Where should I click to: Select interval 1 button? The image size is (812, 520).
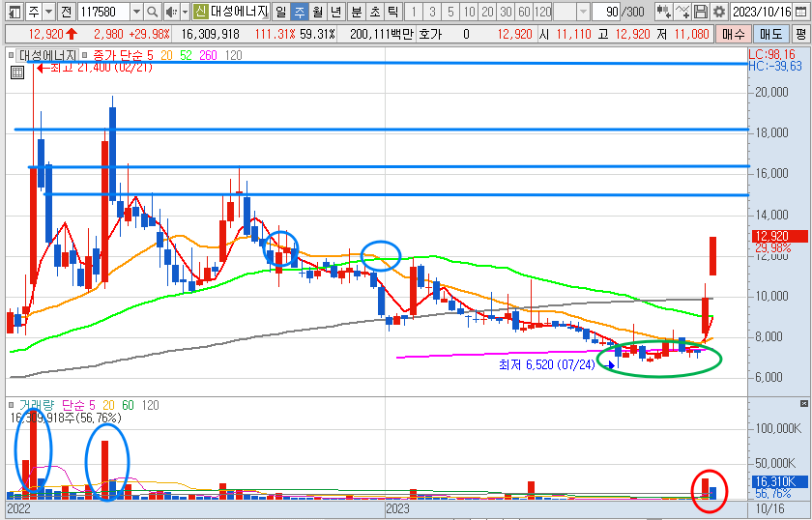point(414,11)
